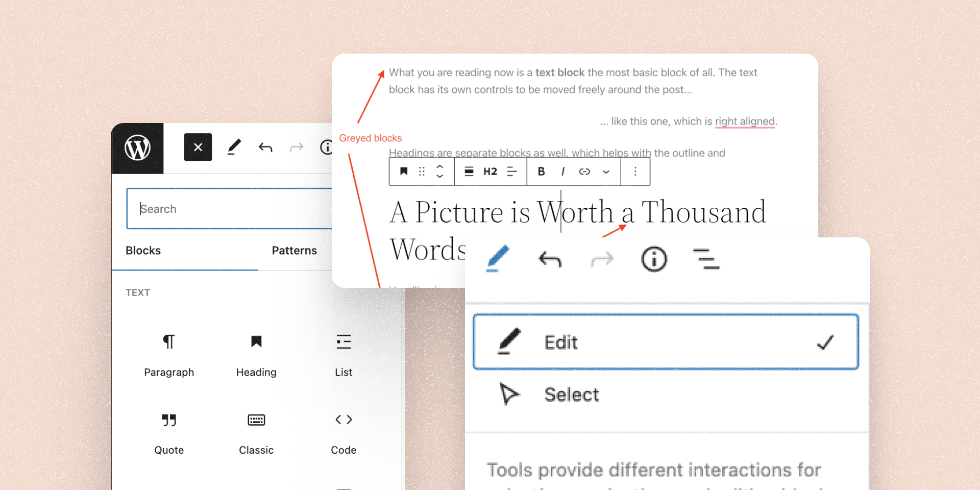Toggle bold formatting in block toolbar

pos(541,171)
